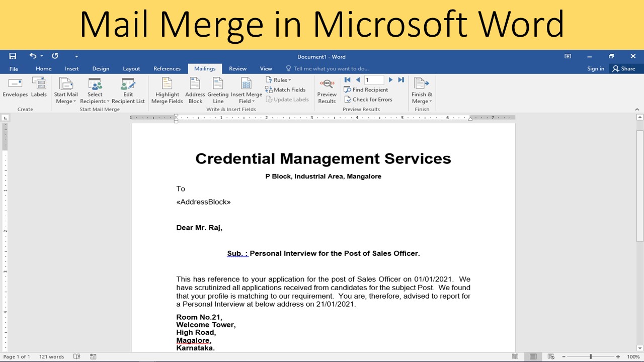Toggle Preview Results on
The height and width of the screenshot is (362, 644).
pyautogui.click(x=327, y=89)
